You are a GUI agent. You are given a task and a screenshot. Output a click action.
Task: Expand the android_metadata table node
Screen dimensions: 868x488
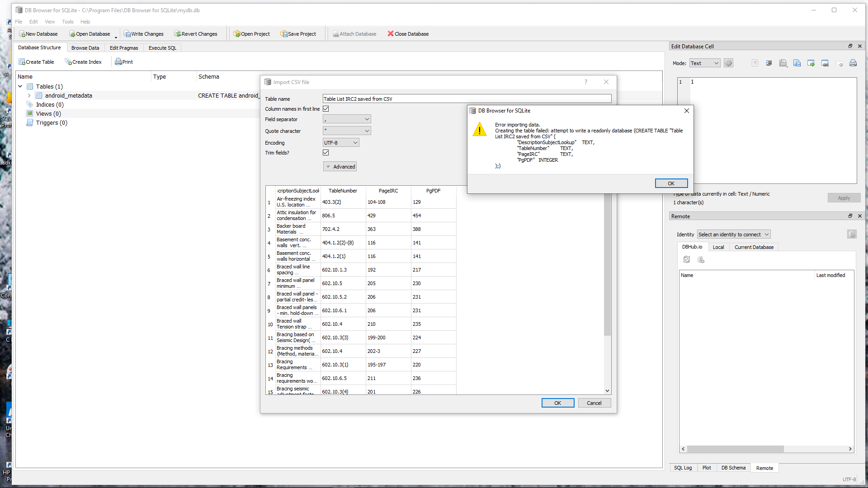tap(29, 96)
